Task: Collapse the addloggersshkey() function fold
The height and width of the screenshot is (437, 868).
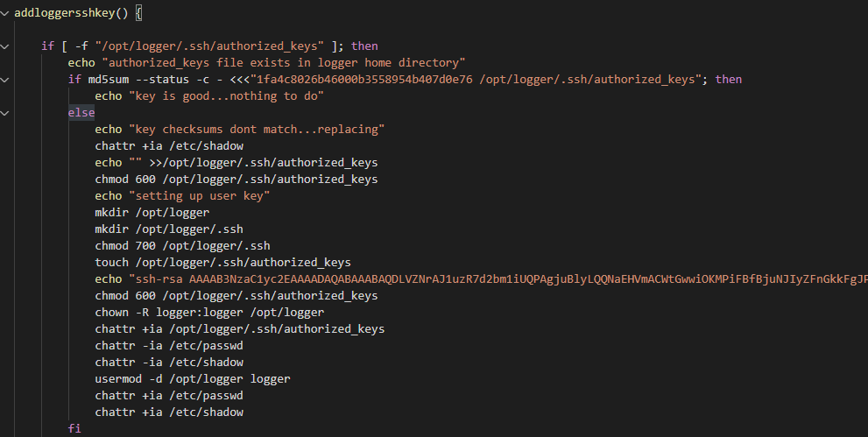Action: [4, 13]
